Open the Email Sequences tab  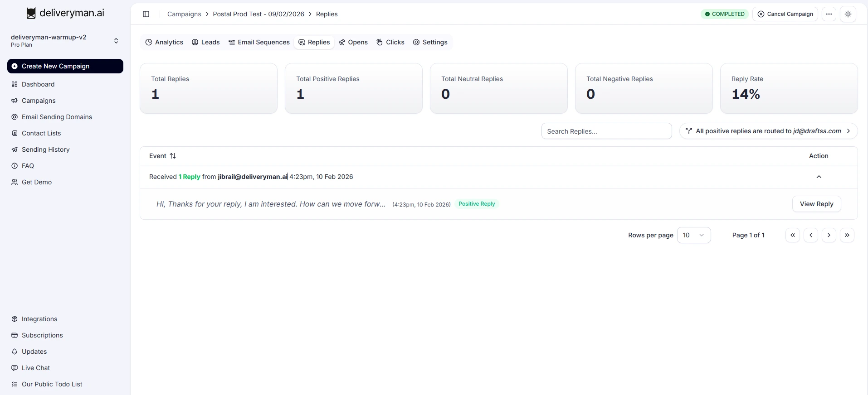[x=259, y=42]
